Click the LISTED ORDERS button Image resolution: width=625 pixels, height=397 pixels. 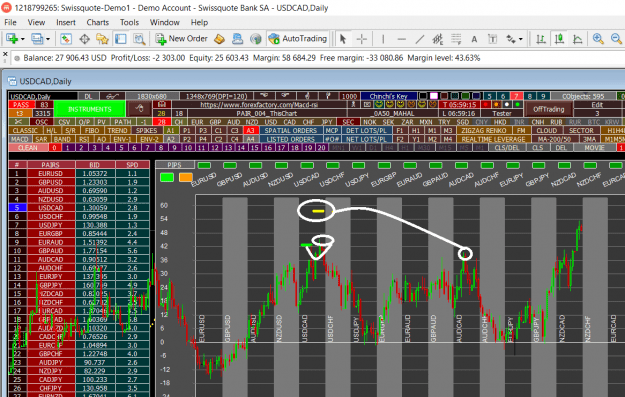291,139
